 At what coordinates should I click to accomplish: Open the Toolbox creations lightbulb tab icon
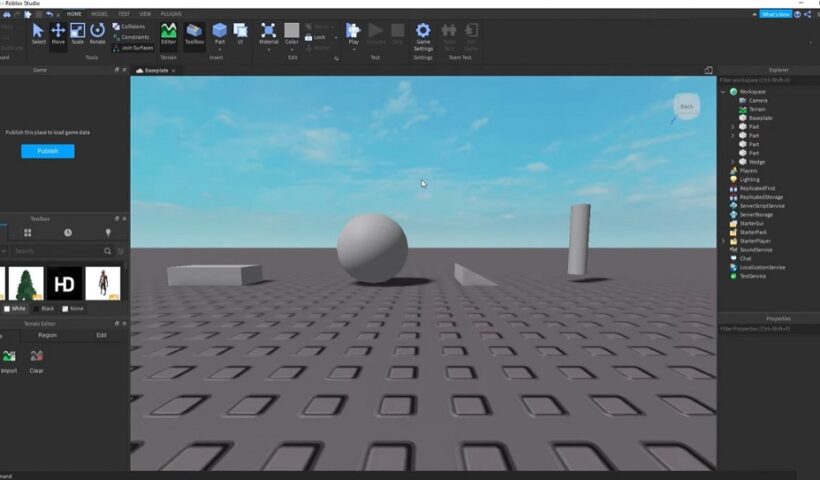click(108, 233)
